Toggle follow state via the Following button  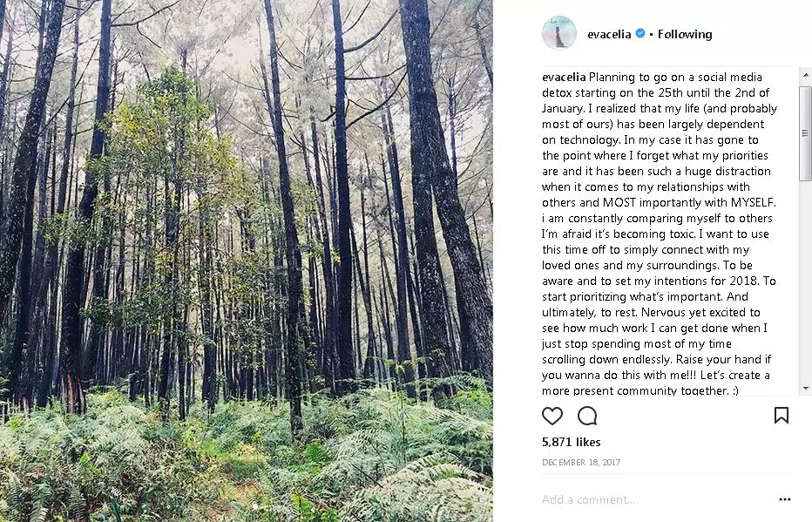coord(684,34)
